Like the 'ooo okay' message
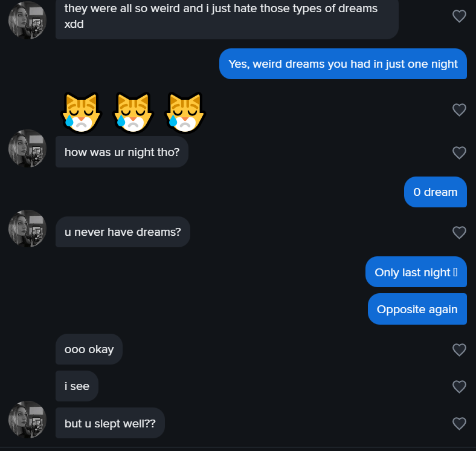The image size is (476, 451). (459, 349)
